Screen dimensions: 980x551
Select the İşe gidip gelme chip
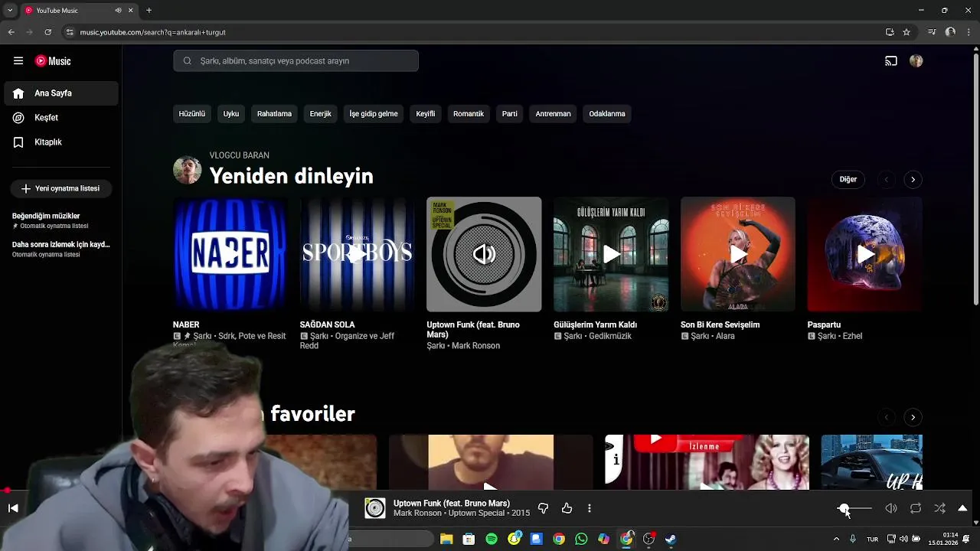click(x=374, y=114)
